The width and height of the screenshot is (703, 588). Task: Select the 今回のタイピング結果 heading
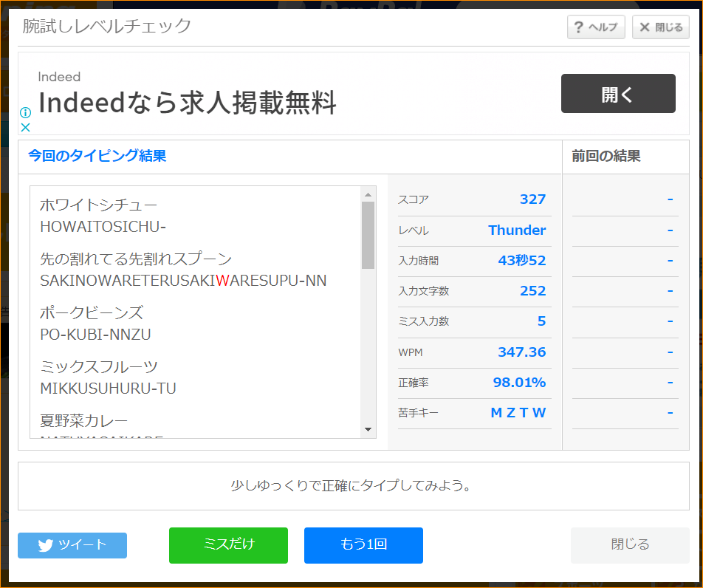[x=97, y=156]
